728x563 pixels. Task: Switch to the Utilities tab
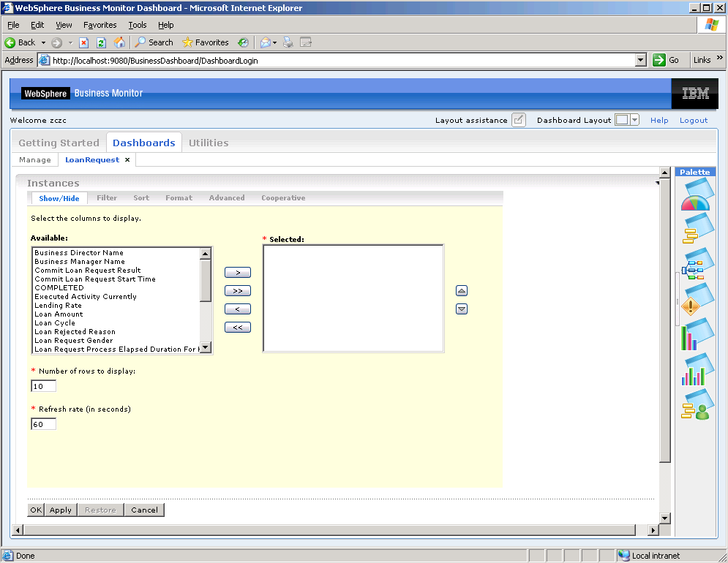coord(209,143)
